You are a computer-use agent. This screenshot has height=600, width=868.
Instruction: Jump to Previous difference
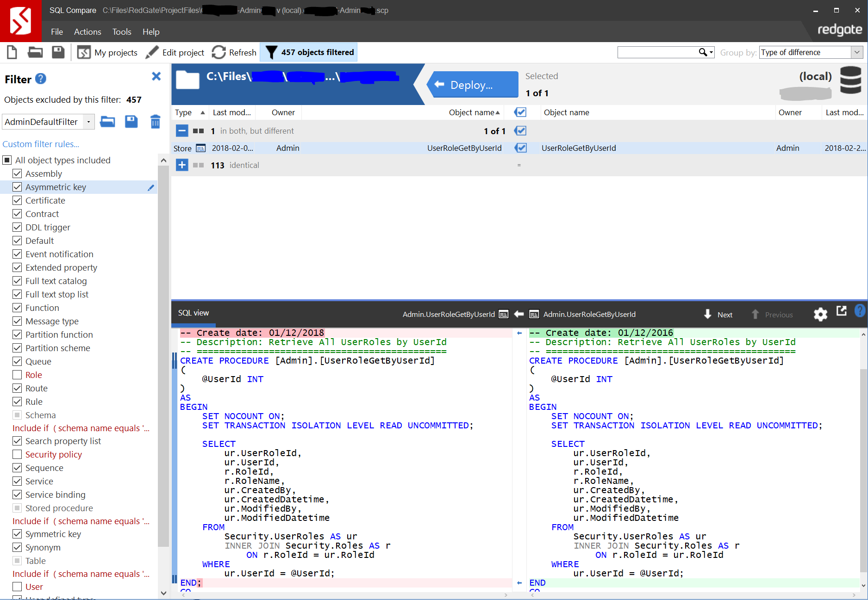point(772,315)
